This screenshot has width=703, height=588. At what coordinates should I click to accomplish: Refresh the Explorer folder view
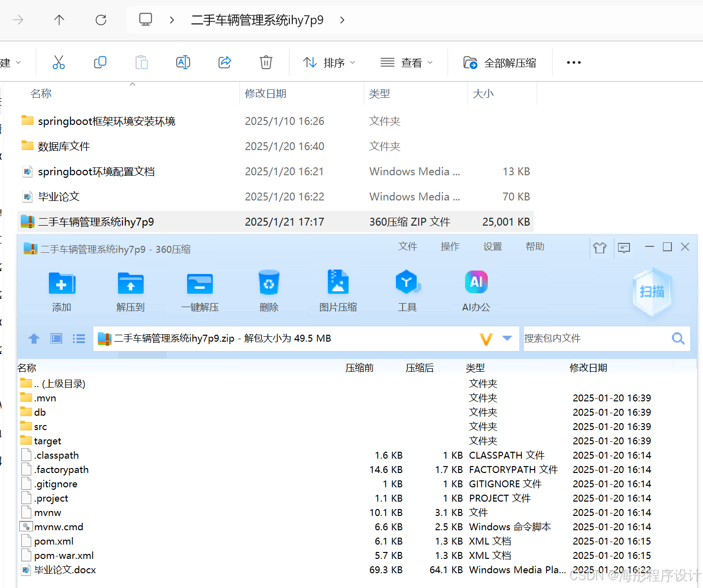(x=101, y=20)
